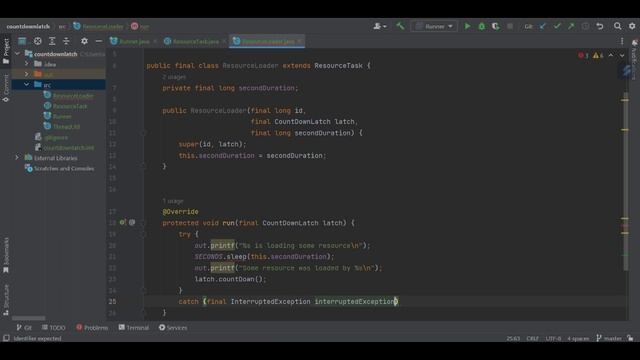Toggle the Bookmarks tool window

point(6,256)
